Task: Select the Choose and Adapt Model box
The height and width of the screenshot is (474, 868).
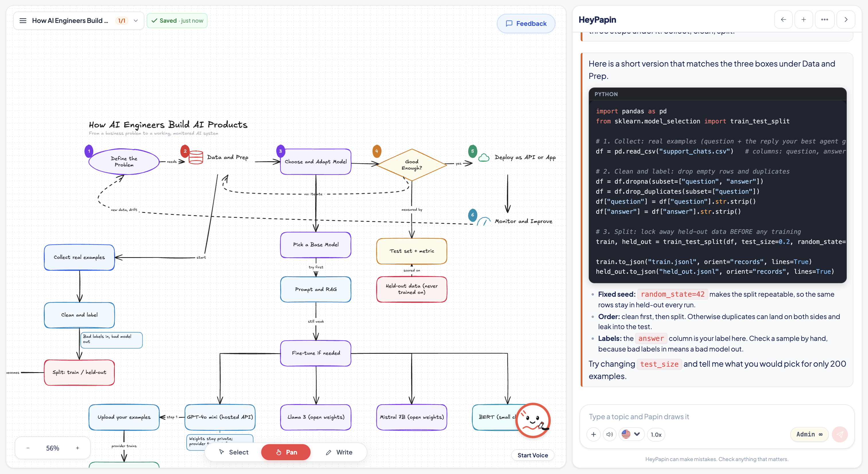Action: [316, 162]
